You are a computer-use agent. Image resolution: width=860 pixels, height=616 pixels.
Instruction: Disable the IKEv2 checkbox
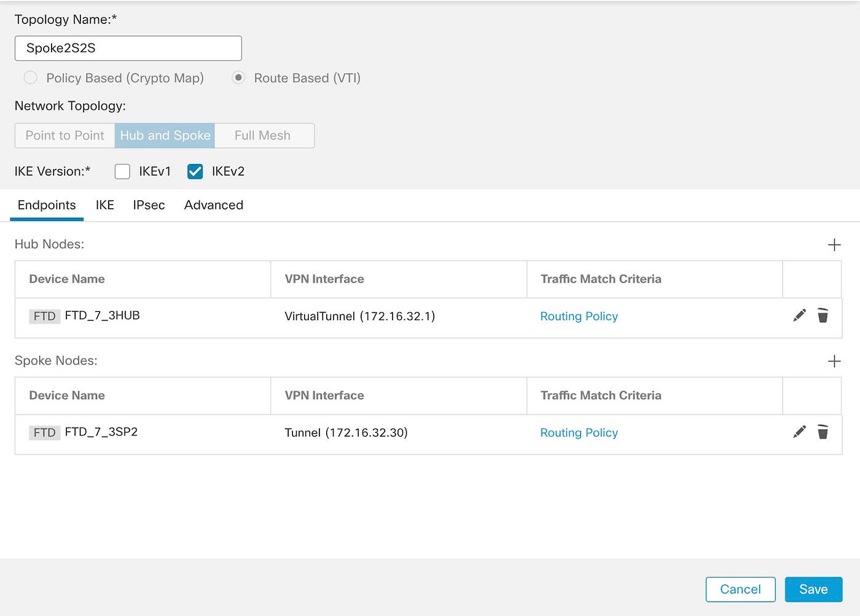click(195, 171)
